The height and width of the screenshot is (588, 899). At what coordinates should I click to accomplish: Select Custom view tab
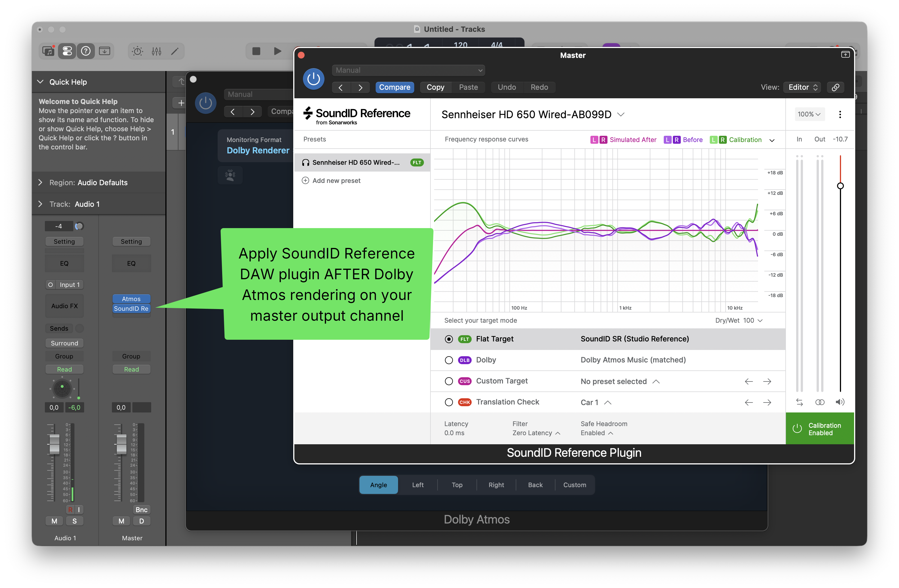tap(575, 485)
